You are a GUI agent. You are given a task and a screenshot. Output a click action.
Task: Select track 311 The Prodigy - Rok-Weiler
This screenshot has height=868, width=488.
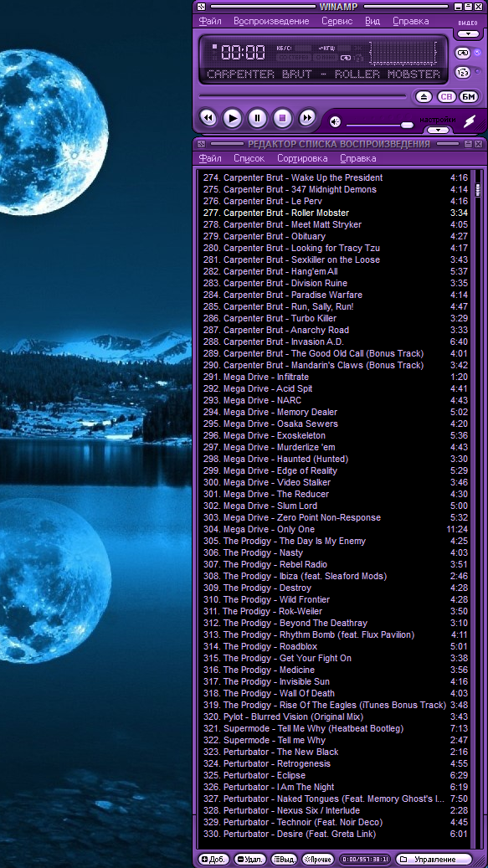336,611
